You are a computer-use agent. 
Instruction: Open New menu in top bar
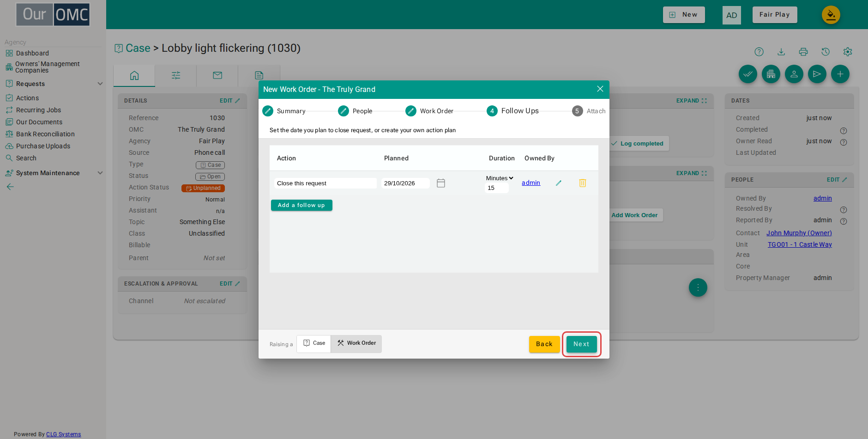click(684, 15)
